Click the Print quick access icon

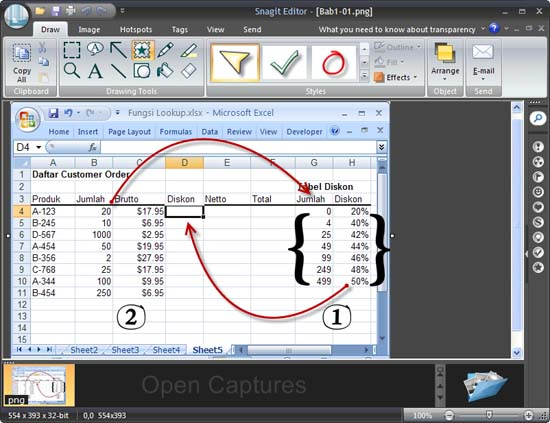[71, 11]
